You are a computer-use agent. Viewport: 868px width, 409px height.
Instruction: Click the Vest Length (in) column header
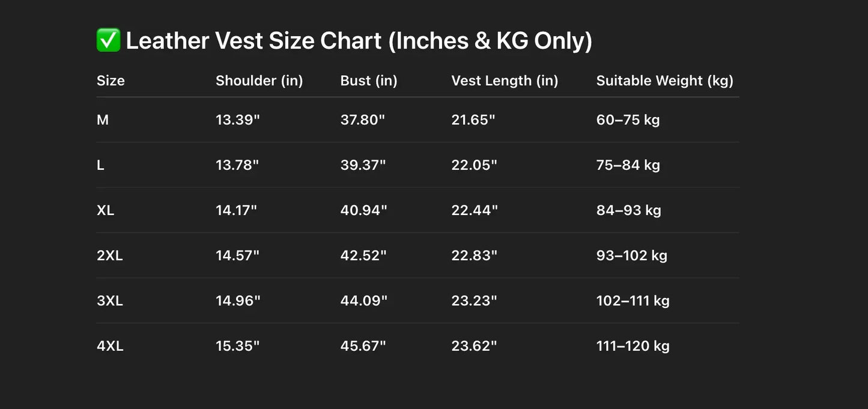click(505, 80)
